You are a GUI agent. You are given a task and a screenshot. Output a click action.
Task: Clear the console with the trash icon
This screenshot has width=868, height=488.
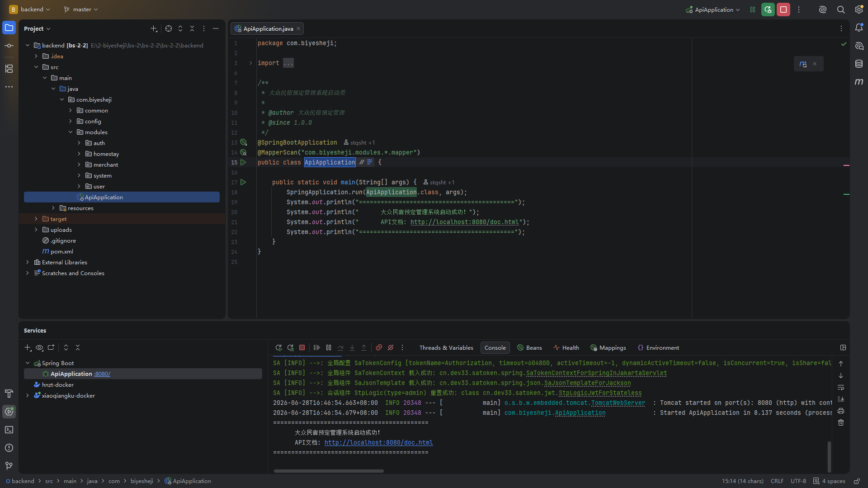[841, 423]
